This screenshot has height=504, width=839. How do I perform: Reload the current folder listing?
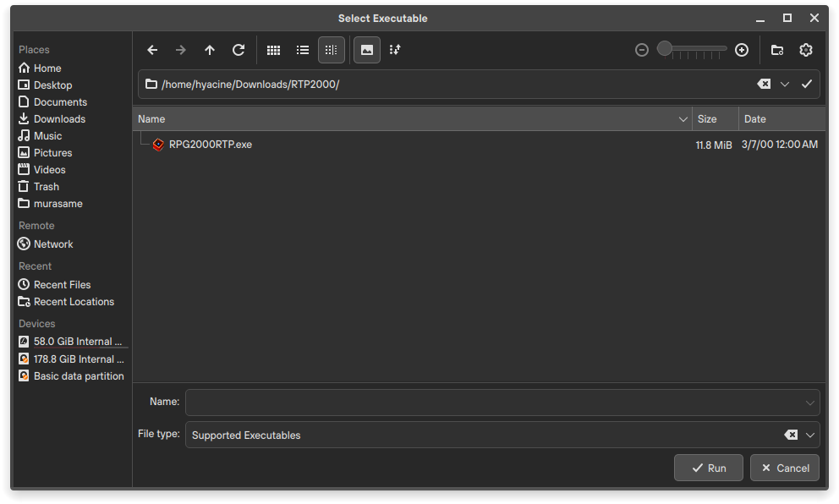(239, 50)
